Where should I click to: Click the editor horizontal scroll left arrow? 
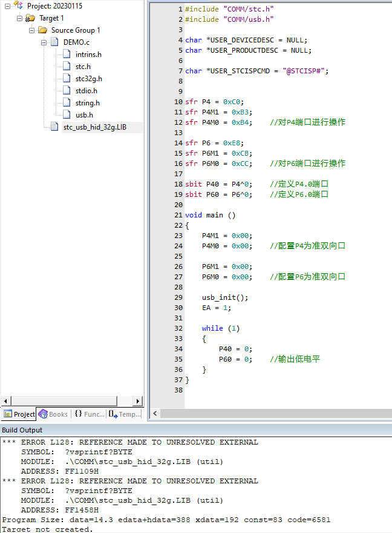point(155,413)
